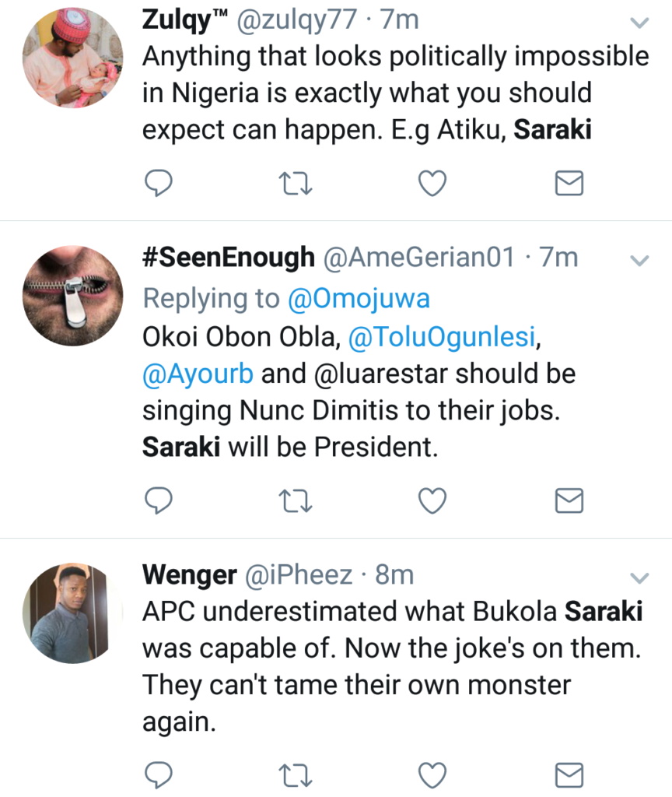The width and height of the screenshot is (672, 797).
Task: Open more options for Wenger's tweet
Action: pos(639,578)
